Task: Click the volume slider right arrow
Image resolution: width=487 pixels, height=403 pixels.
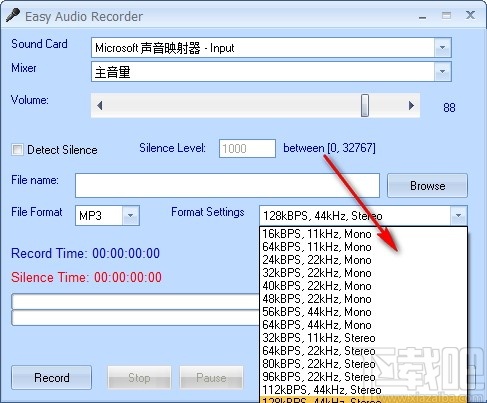Action: (411, 106)
